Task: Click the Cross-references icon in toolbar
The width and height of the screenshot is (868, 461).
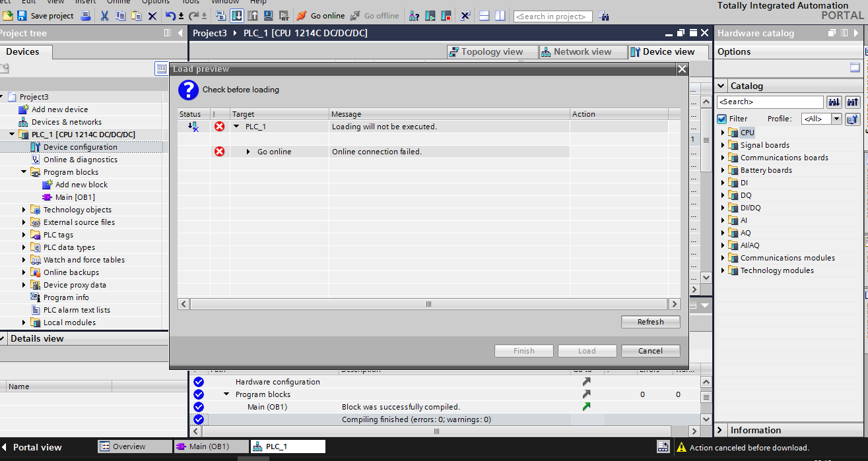Action: [x=465, y=16]
